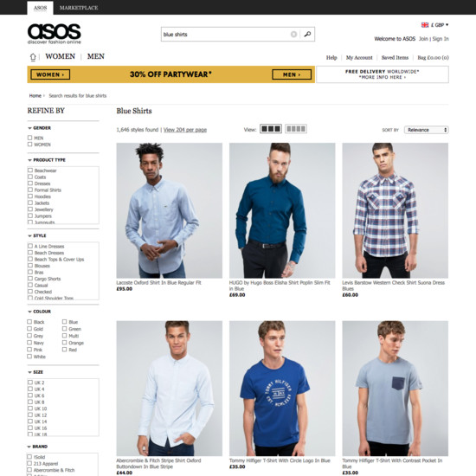The height and width of the screenshot is (476, 476).
Task: Switch to four-column grid view
Action: coord(296,129)
